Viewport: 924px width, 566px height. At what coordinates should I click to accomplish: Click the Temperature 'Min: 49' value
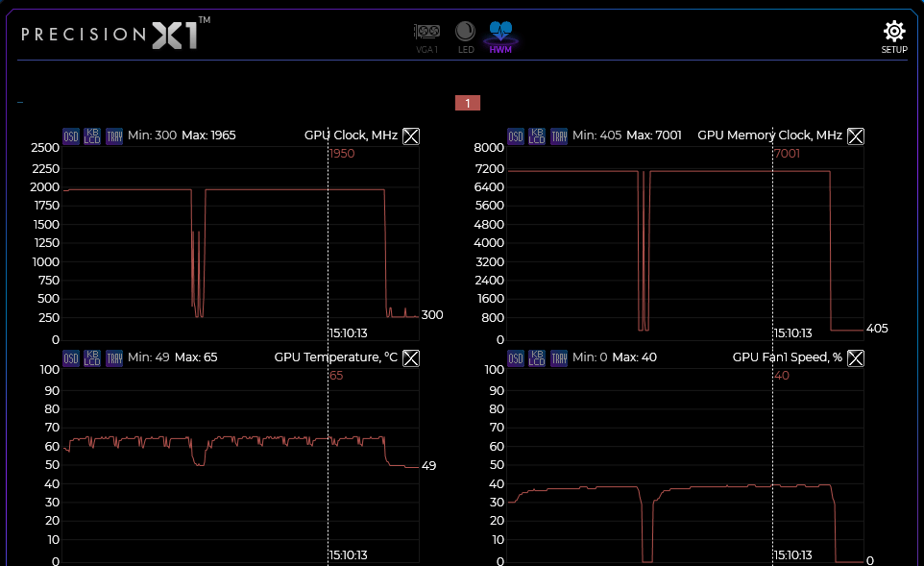(149, 357)
